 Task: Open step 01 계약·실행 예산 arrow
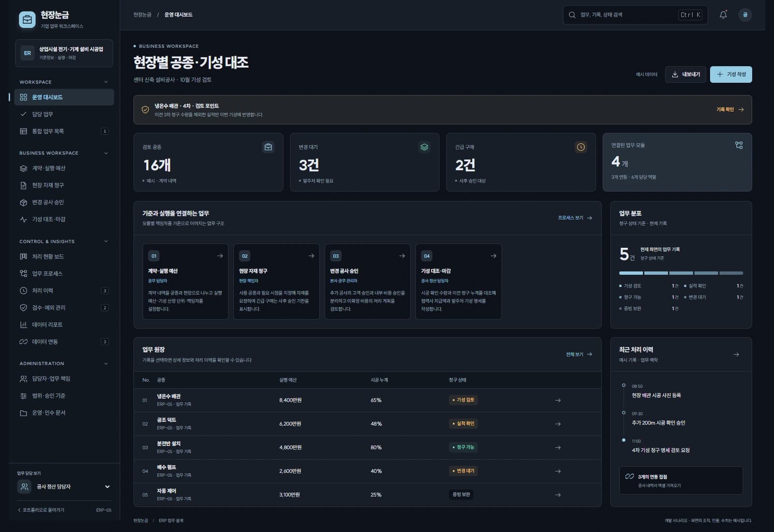[x=220, y=256]
